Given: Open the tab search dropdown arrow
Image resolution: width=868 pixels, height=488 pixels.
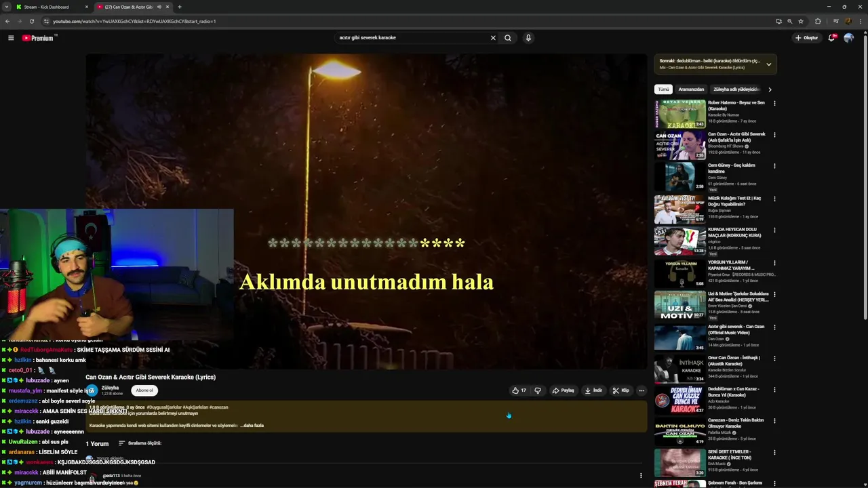Looking at the screenshot, I should coord(6,7).
